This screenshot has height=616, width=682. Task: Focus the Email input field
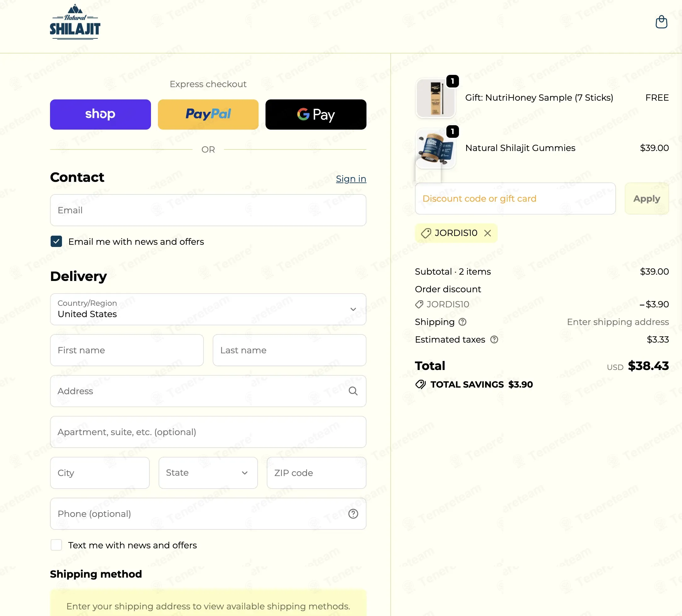[x=208, y=210]
